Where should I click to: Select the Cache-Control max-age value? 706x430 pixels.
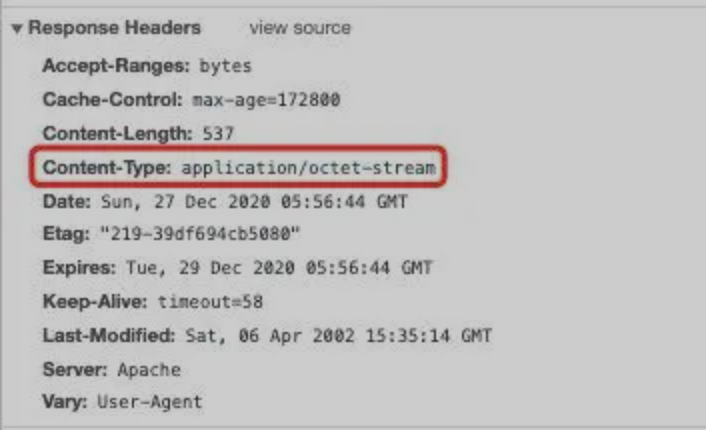click(x=266, y=100)
